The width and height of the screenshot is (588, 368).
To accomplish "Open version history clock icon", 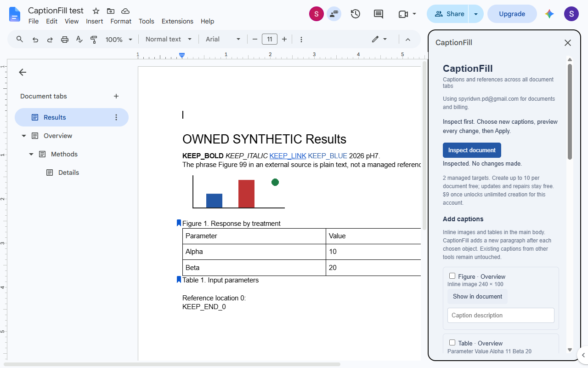I will coord(356,14).
